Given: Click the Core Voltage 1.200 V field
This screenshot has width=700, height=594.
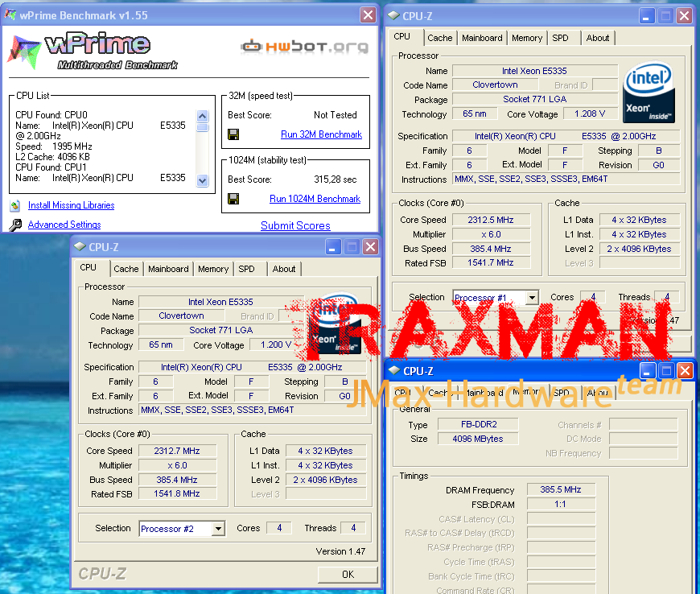Looking at the screenshot, I should (276, 344).
